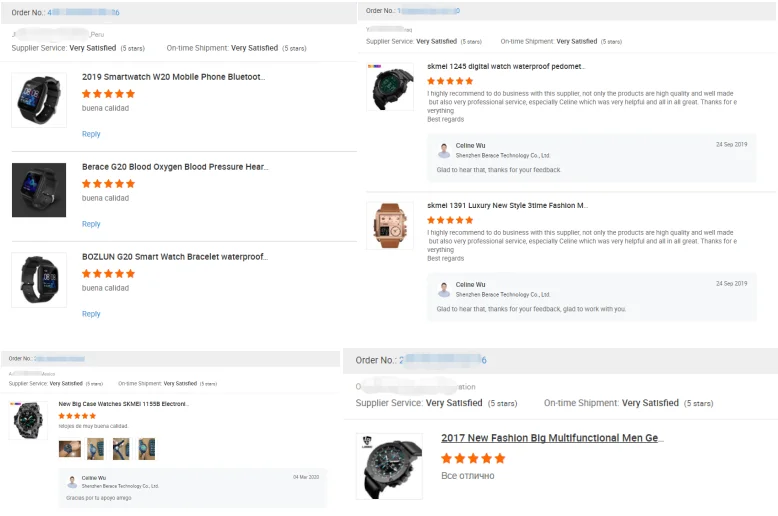Open skmei 1391 brown watch thumbnail
Viewport: 778px width, 516px height.
tap(389, 225)
